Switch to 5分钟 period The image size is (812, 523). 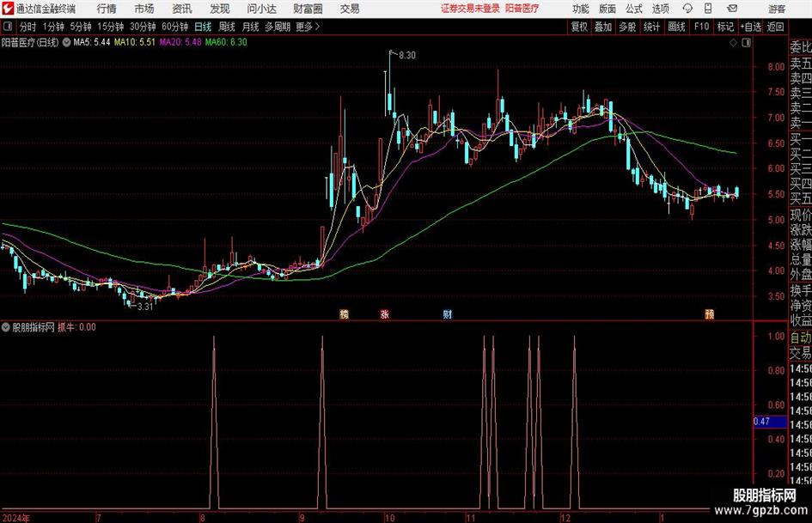(x=81, y=27)
